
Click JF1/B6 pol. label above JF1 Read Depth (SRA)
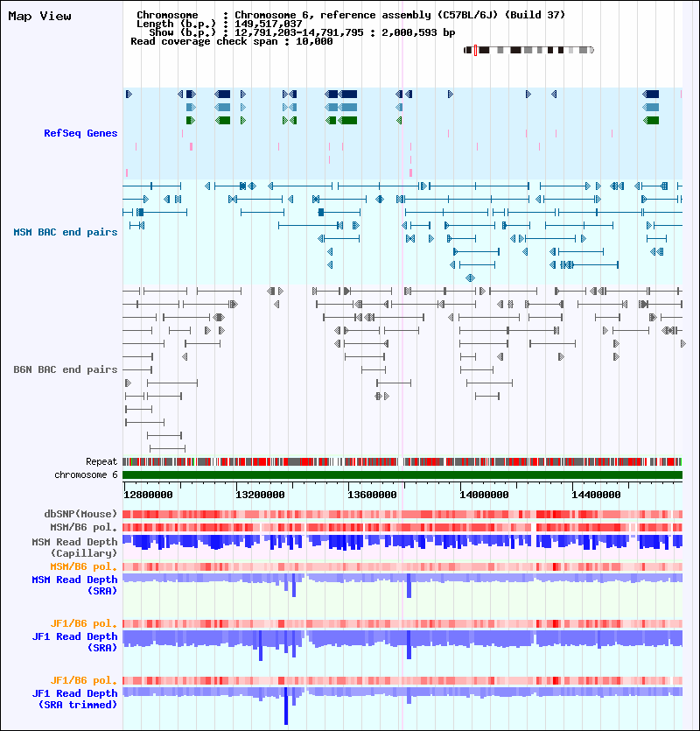click(x=84, y=624)
